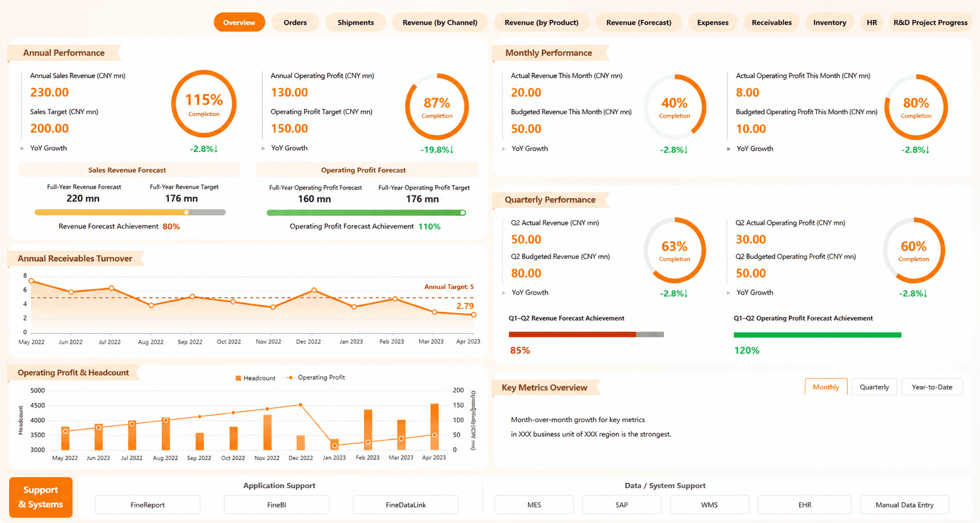Click the Full-Year Operating Profit Forecast 160 mn
This screenshot has width=980, height=523.
[314, 199]
